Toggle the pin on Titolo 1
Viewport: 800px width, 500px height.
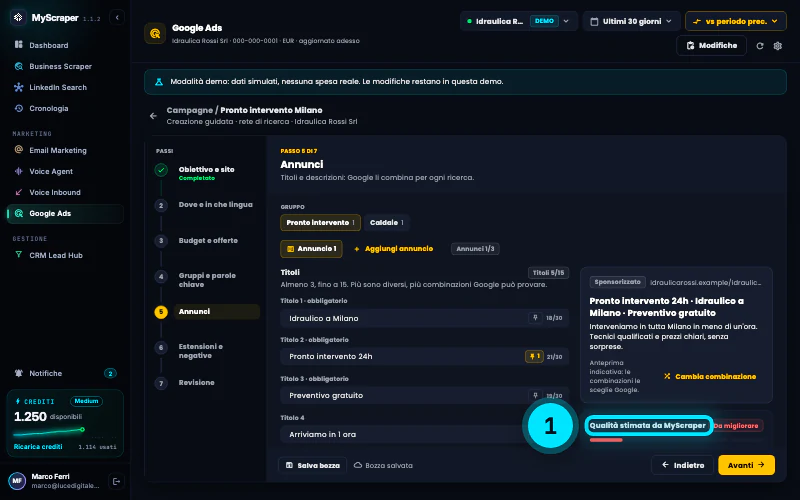click(535, 318)
